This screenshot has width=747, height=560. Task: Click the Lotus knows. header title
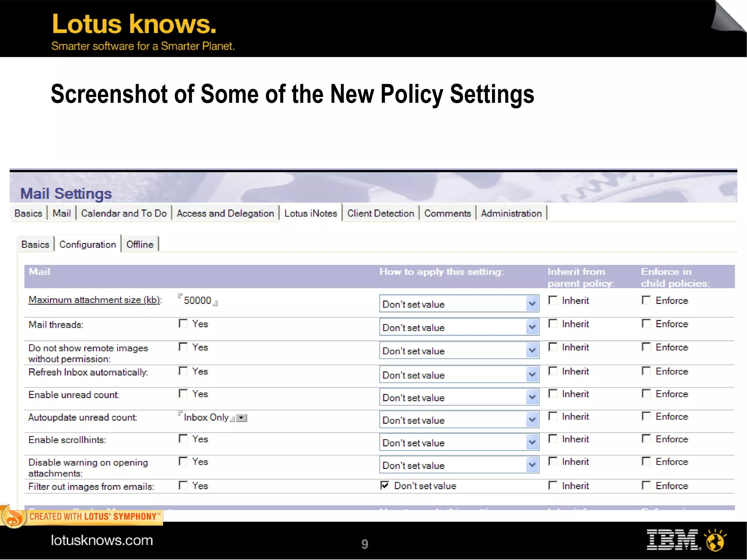point(134,24)
